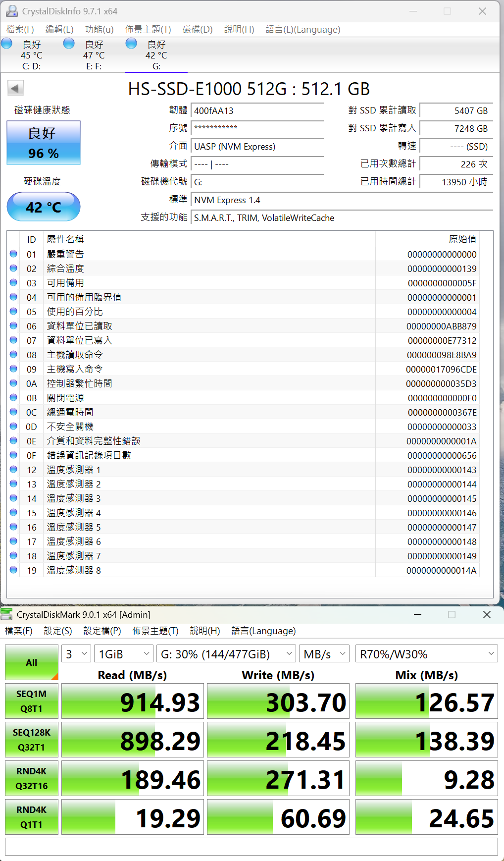
Task: Open 語言(L)(Language) menu in CrystalDiskInfo
Action: coord(303,30)
